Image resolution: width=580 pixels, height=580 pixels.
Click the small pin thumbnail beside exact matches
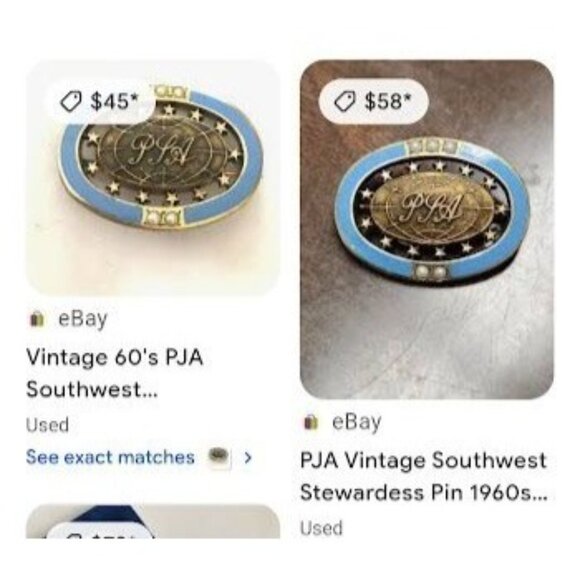[219, 457]
